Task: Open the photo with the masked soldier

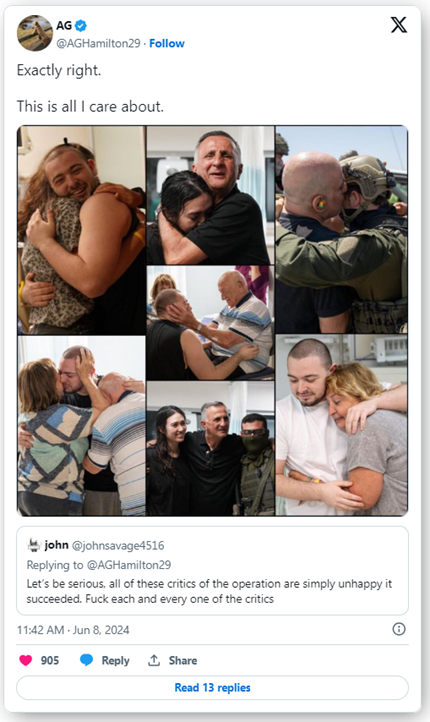Action: 210,448
